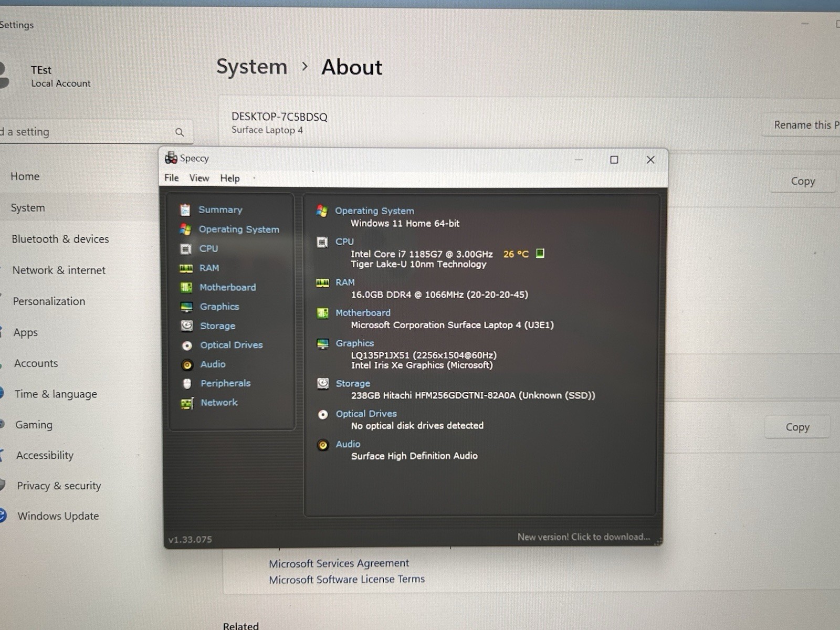Open Apps in Settings sidebar

(x=26, y=332)
